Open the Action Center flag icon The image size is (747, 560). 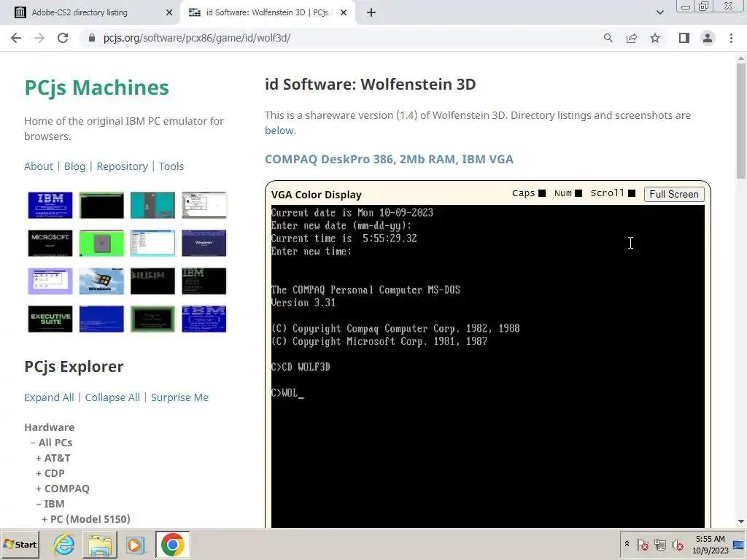[x=642, y=544]
